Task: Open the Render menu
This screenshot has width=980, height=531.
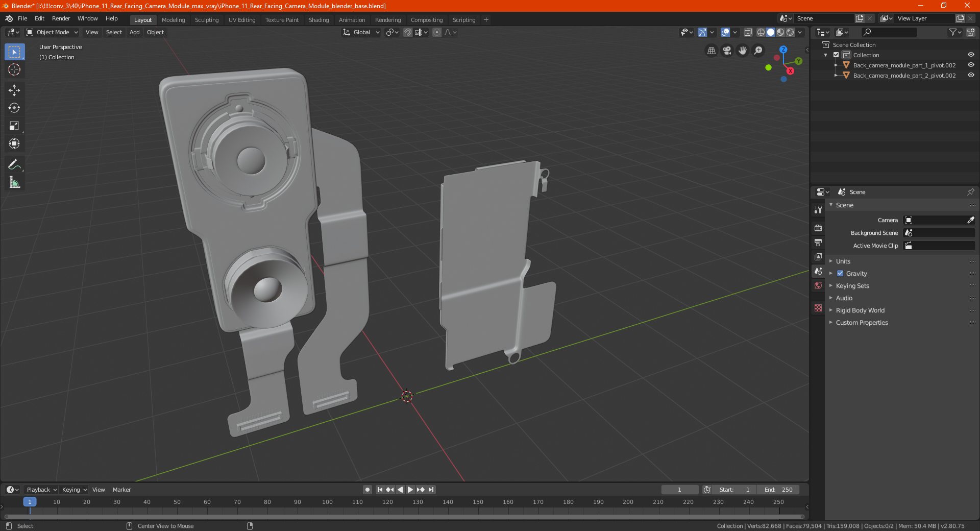Action: click(61, 18)
